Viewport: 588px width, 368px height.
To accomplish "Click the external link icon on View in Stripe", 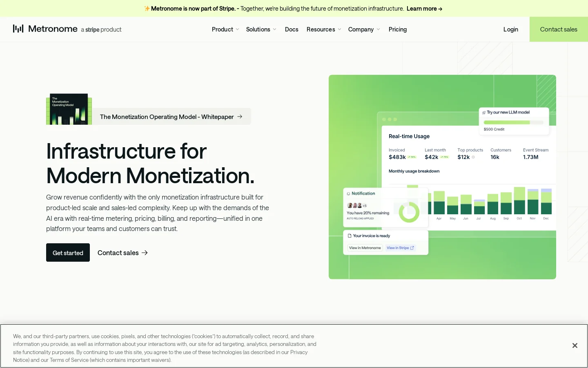I will 412,248.
